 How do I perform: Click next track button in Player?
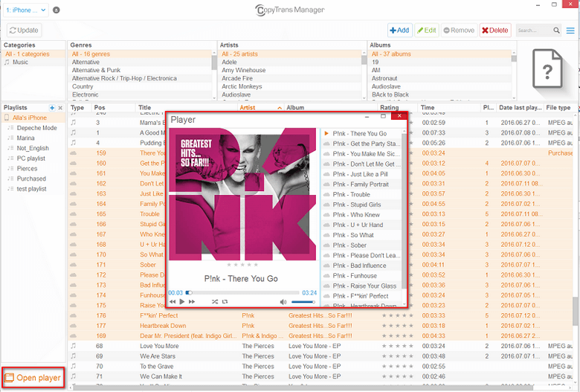coord(192,302)
